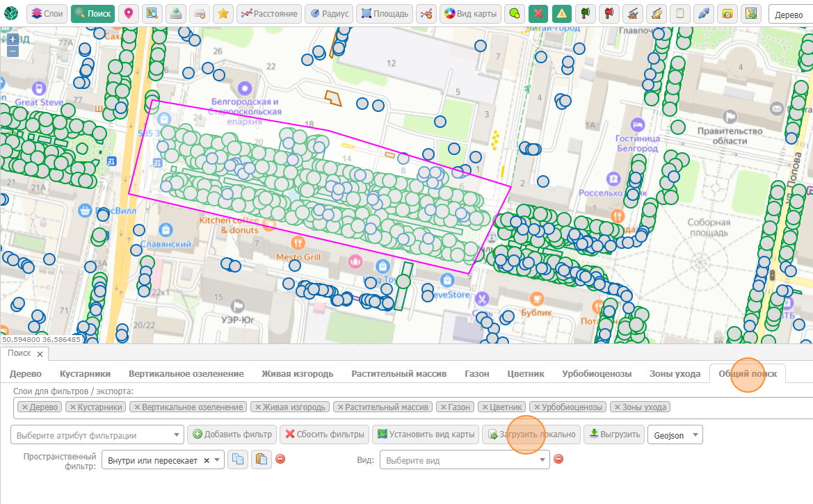The height and width of the screenshot is (504, 813).
Task: Toggle the Поиск search button
Action: point(92,14)
